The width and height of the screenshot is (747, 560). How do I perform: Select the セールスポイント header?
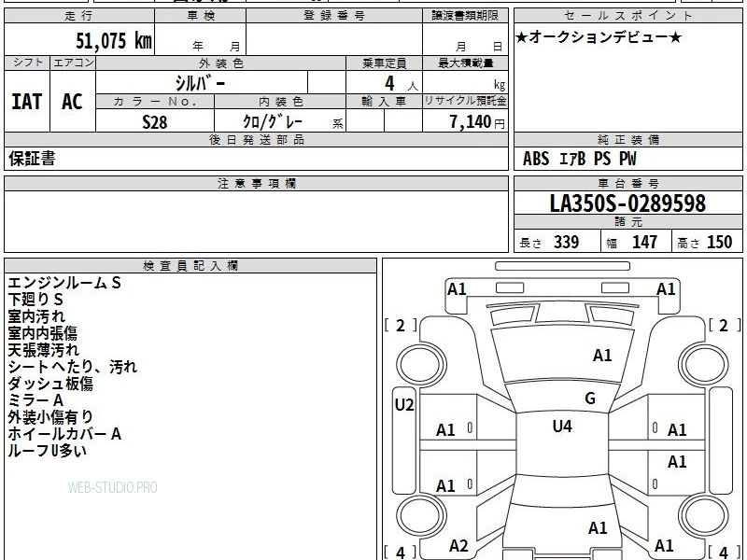[627, 16]
